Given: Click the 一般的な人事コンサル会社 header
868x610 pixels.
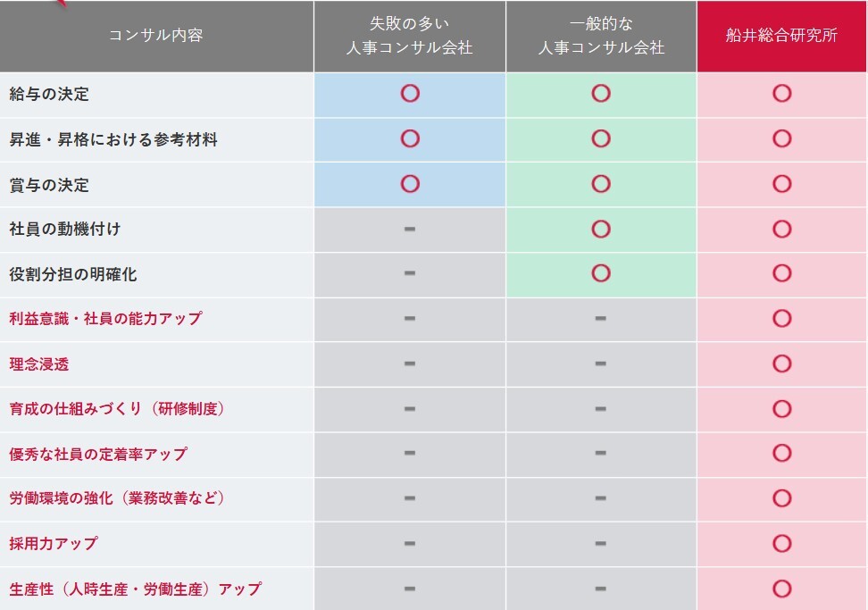Looking at the screenshot, I should 601,37.
